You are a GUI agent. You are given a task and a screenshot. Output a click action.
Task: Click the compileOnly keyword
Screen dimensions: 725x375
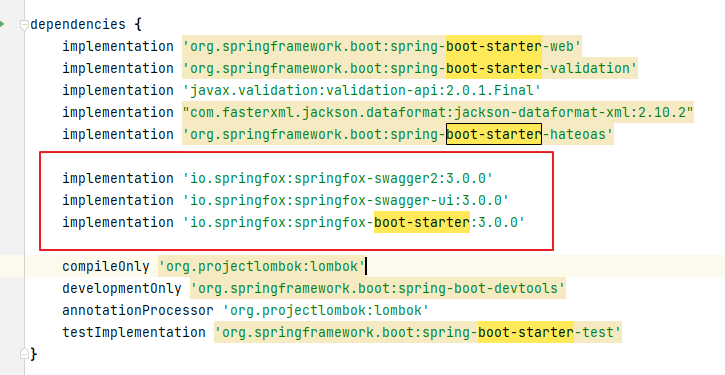106,266
